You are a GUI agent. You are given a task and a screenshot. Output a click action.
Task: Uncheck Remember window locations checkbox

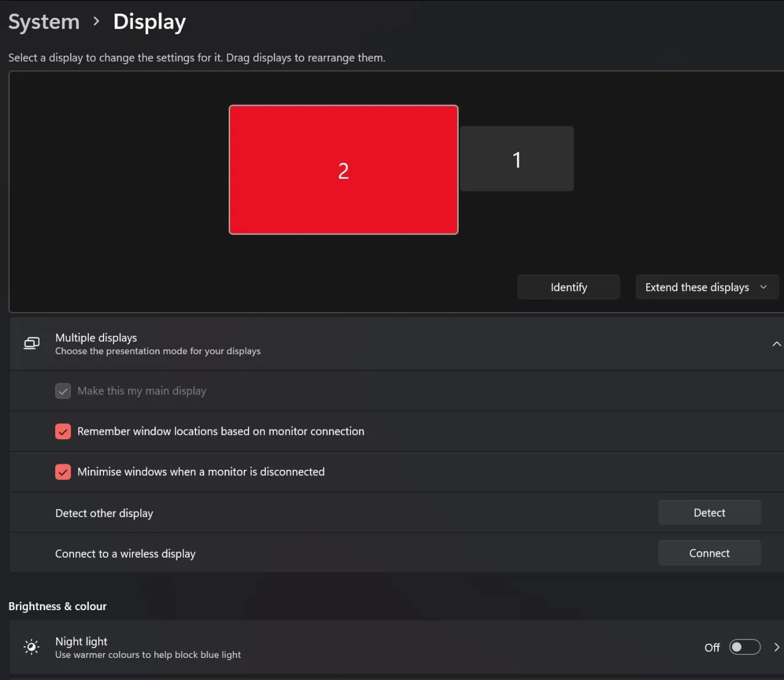(x=63, y=431)
